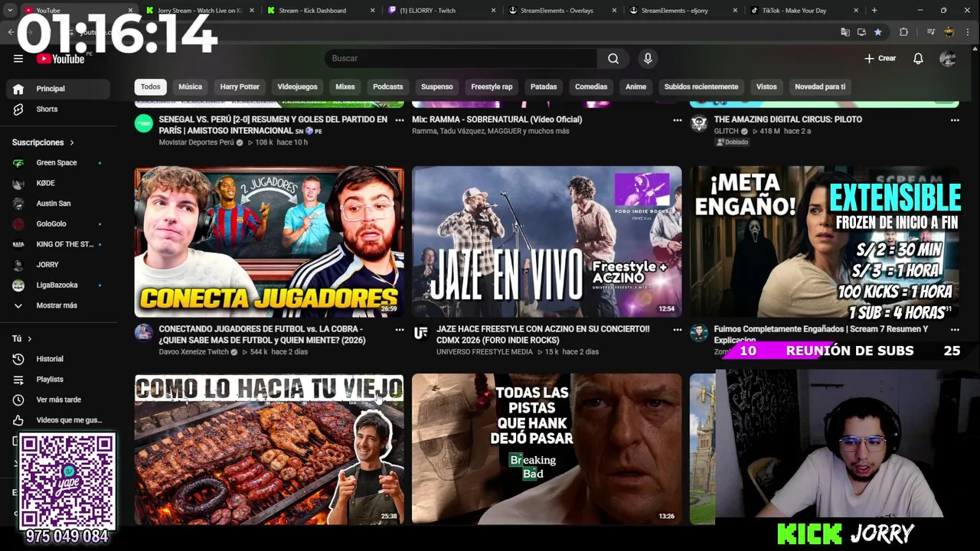Select the Anime filter chip
980x551 pixels.
pos(635,86)
